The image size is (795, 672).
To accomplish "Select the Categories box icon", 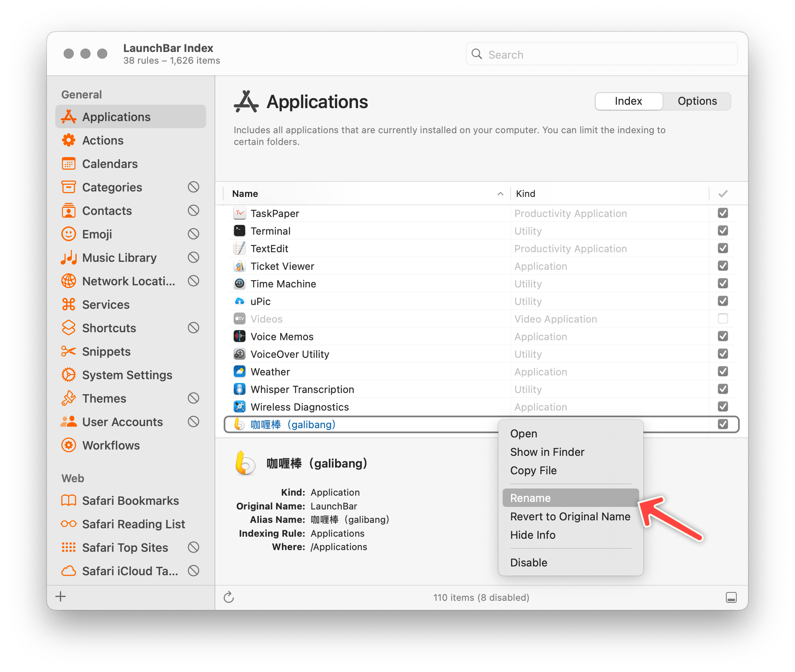I will (x=69, y=187).
